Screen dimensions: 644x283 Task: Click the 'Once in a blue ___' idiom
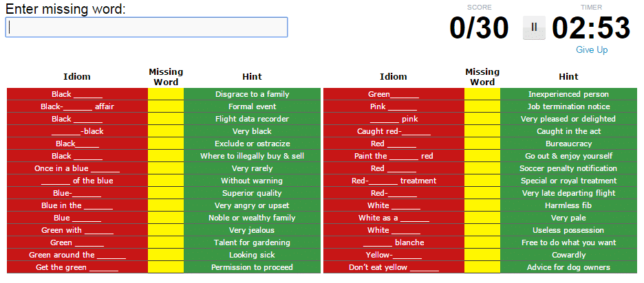point(77,168)
